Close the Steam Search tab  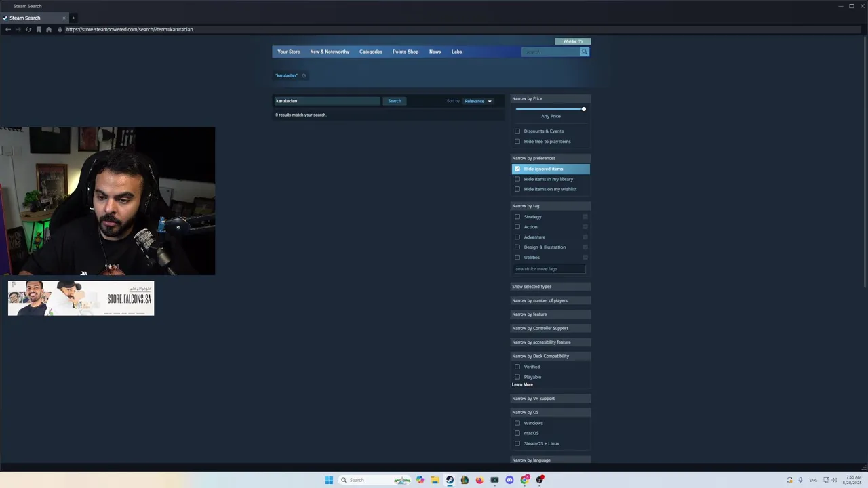[64, 18]
